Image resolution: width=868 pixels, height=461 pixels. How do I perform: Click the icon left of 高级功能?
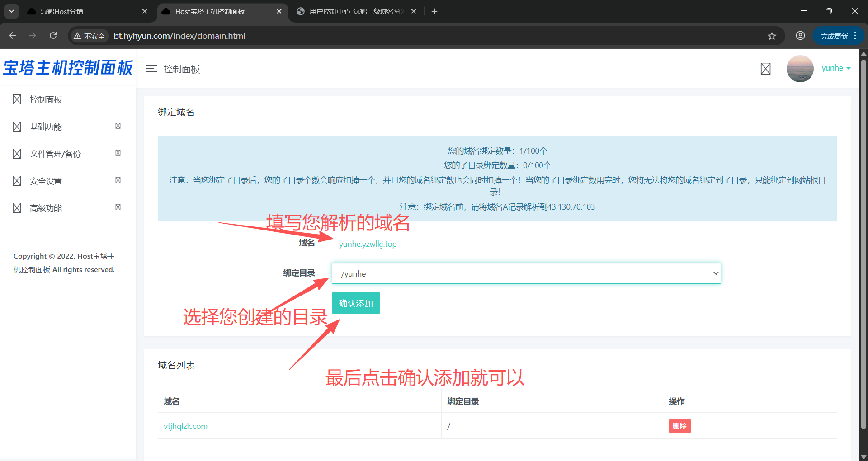click(x=17, y=208)
